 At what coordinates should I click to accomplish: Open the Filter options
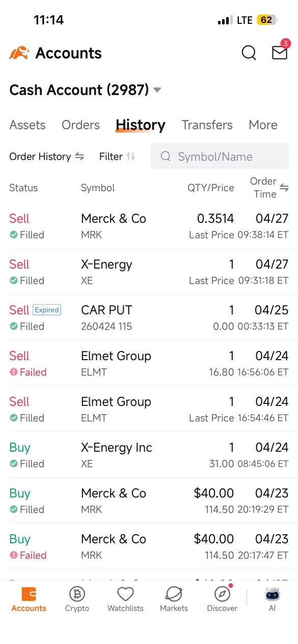tap(117, 157)
